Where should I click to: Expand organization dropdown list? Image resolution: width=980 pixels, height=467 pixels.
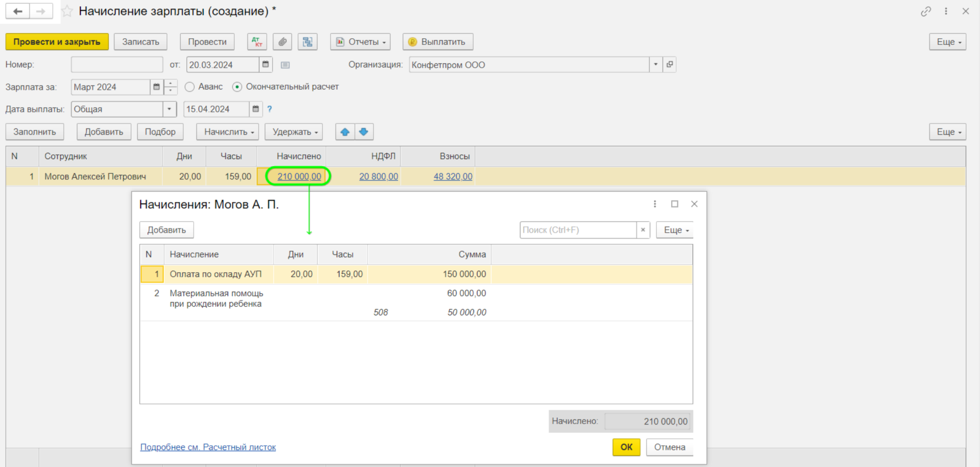coord(656,64)
